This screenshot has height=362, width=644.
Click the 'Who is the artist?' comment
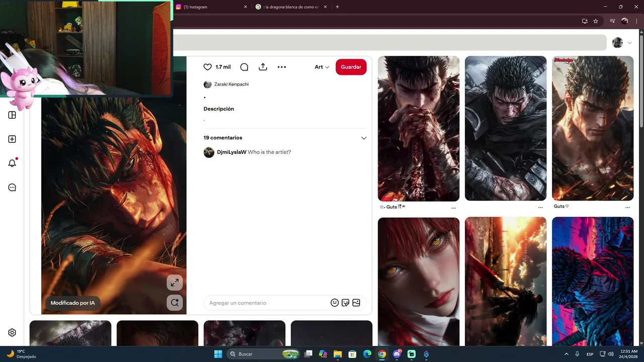269,152
